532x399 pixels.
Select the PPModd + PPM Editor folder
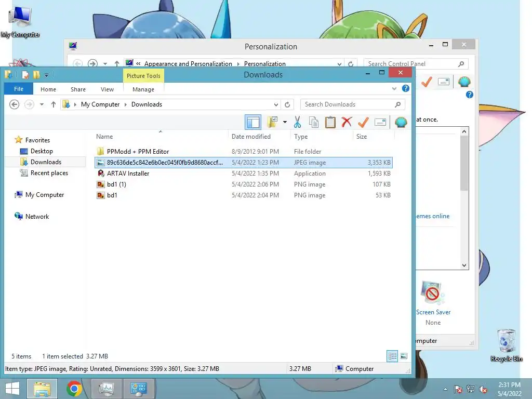(x=244, y=152)
